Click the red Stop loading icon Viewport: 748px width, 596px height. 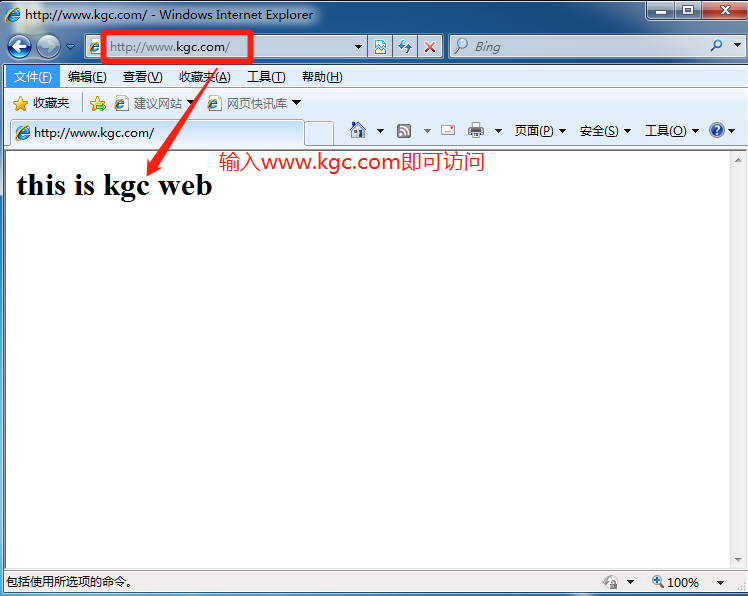pos(430,47)
